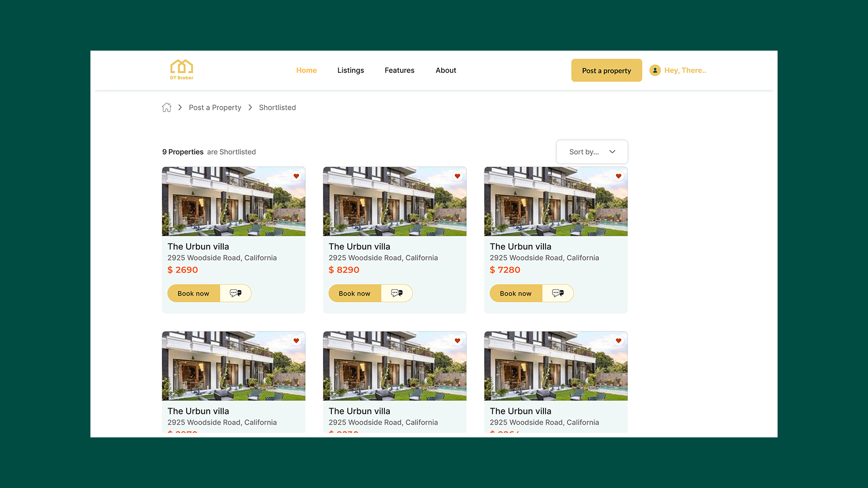Screen dimensions: 868x488
Task: Unfavorite the $7280 villa via its heart toggle
Action: click(618, 176)
